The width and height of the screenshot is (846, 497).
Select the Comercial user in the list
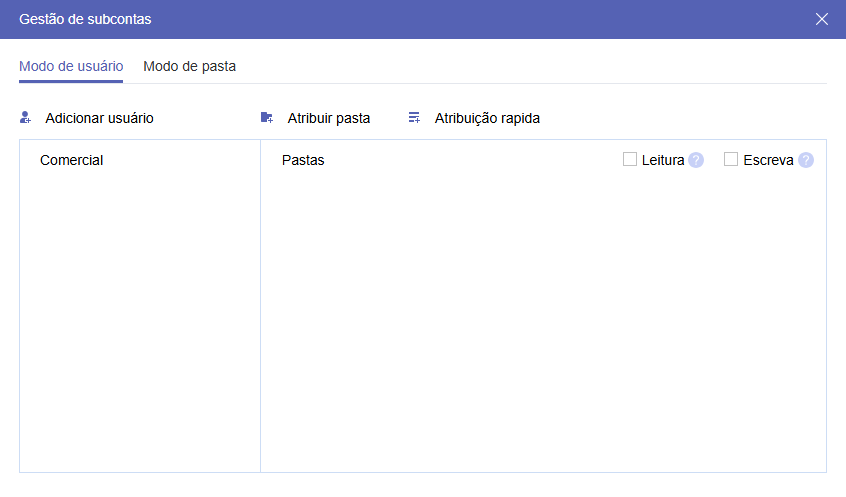[72, 160]
